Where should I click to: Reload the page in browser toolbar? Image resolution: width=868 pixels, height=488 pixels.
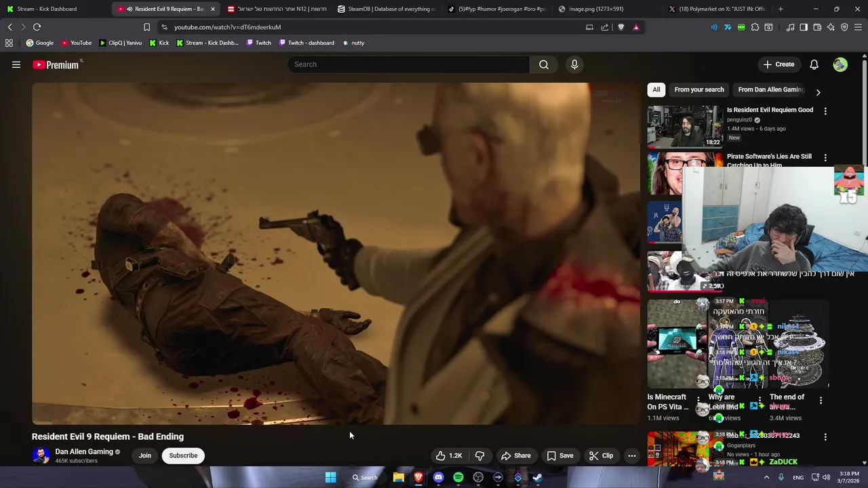(37, 27)
